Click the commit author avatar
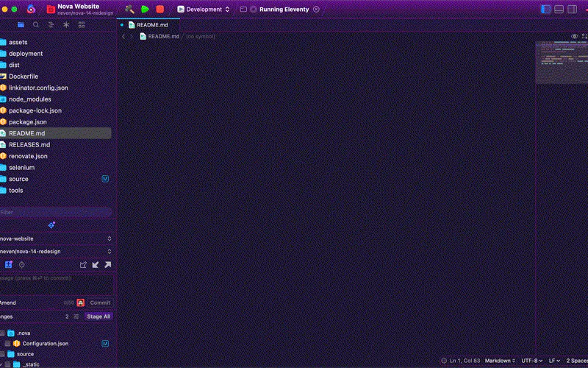This screenshot has width=588, height=368. click(81, 302)
